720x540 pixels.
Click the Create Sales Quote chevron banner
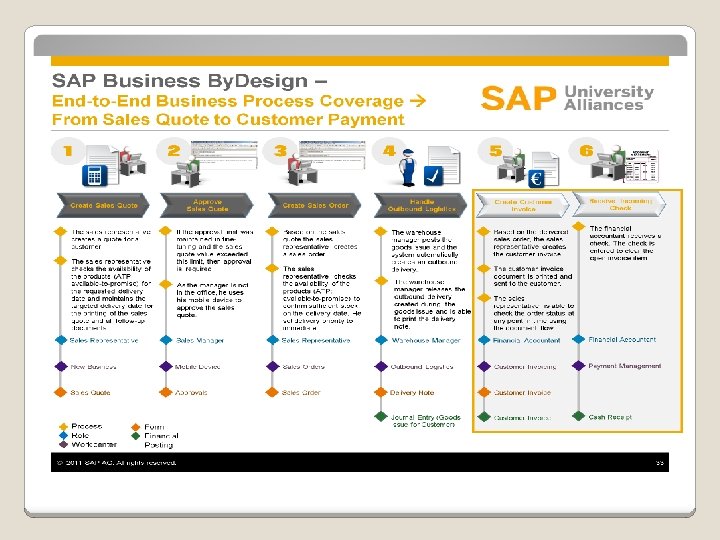tap(103, 205)
